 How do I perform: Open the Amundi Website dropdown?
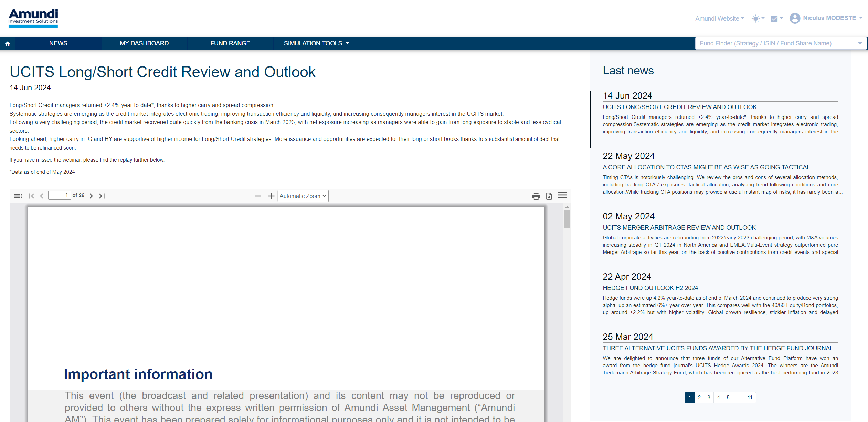pyautogui.click(x=719, y=19)
